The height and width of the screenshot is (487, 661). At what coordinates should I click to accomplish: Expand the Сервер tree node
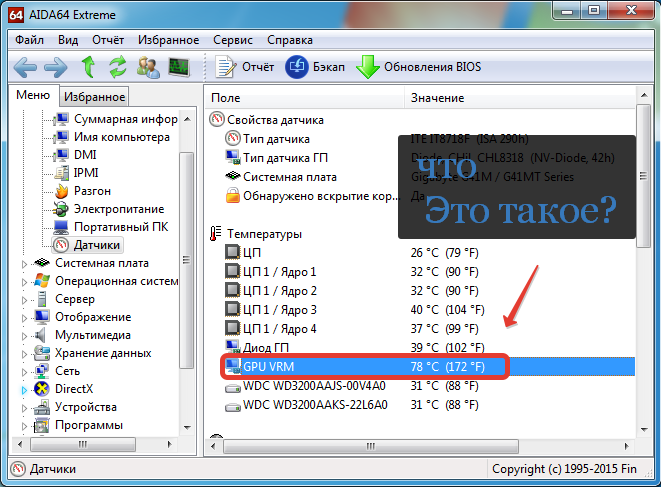[x=24, y=300]
